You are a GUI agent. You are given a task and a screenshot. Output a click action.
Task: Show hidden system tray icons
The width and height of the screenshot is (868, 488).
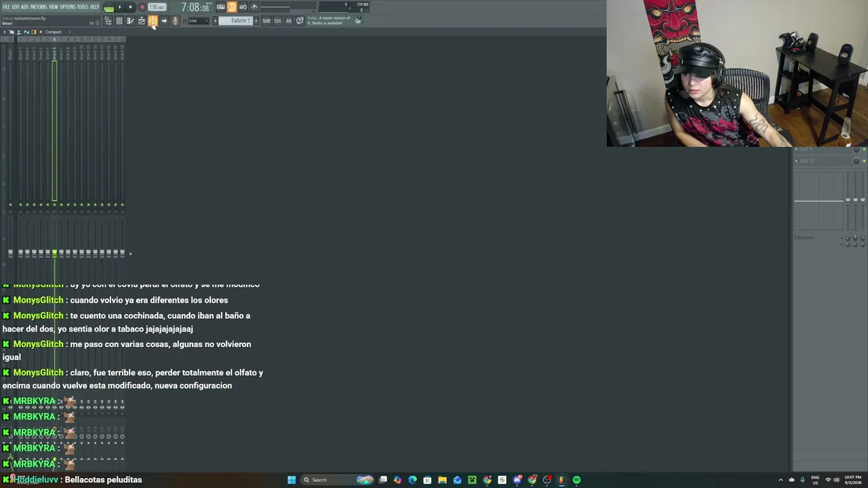coord(781,480)
